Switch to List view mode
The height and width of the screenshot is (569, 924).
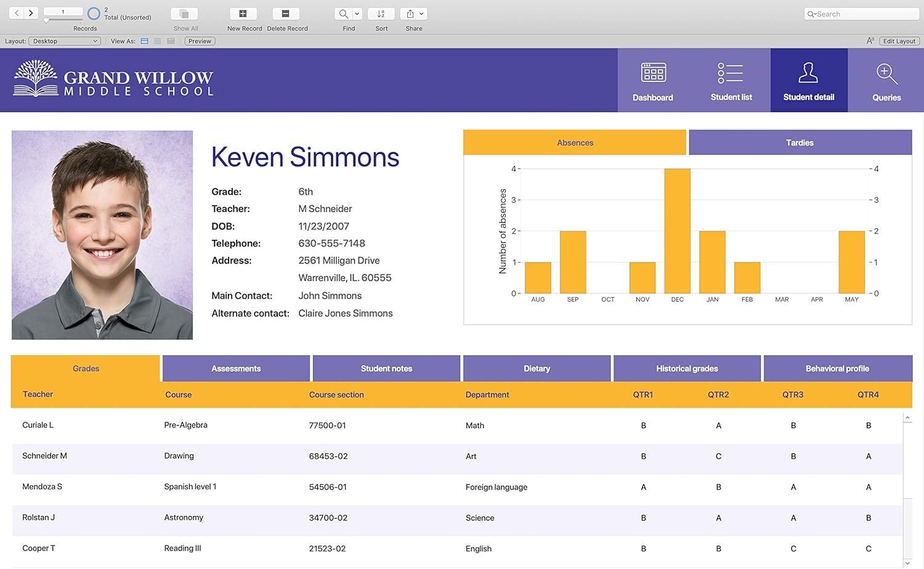click(x=158, y=41)
